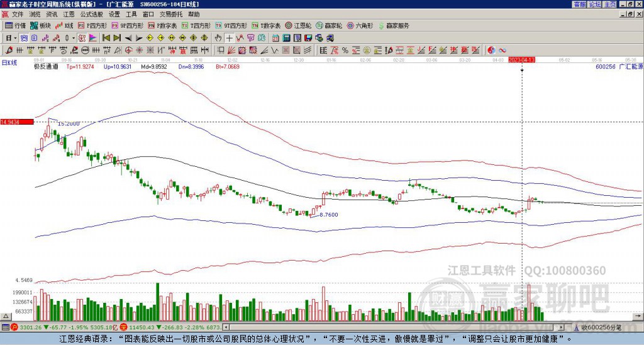The image size is (644, 345).
Task: Click the save floppy disk icon
Action: [x=308, y=38]
